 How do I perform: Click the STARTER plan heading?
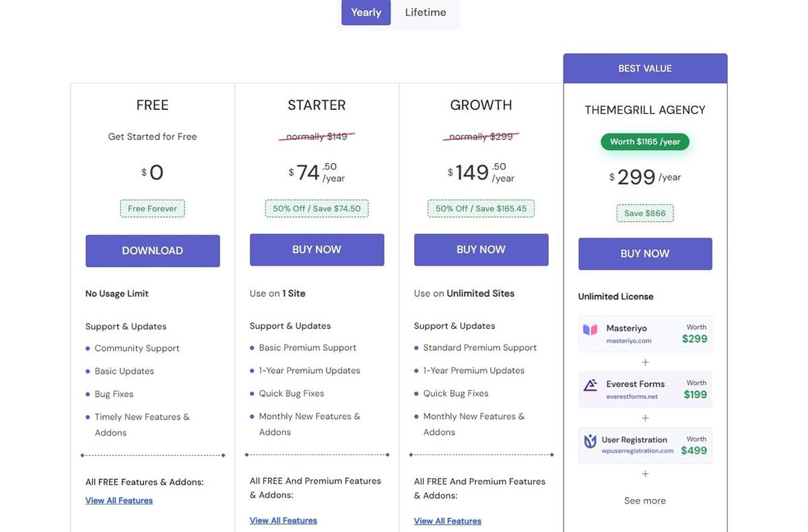coord(316,105)
